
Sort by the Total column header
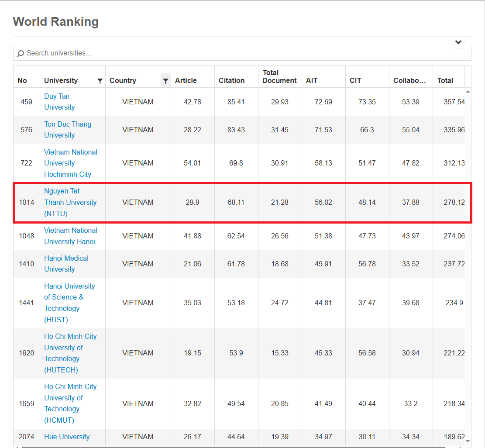coord(445,80)
